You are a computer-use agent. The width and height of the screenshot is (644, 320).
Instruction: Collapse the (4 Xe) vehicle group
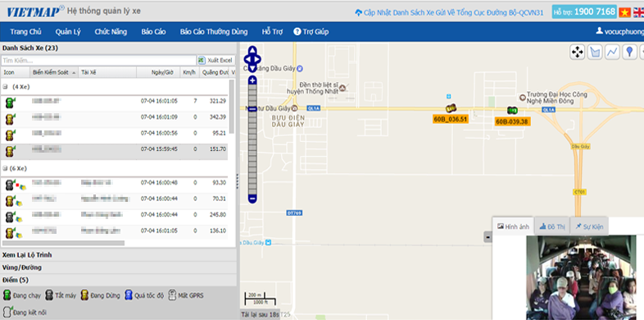pos(5,87)
